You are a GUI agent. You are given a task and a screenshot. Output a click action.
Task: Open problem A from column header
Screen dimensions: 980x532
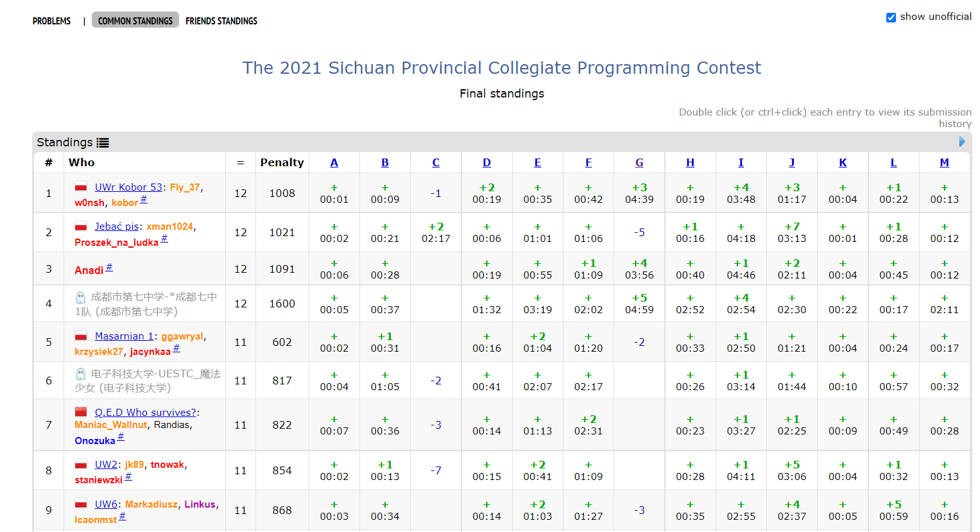(x=334, y=163)
